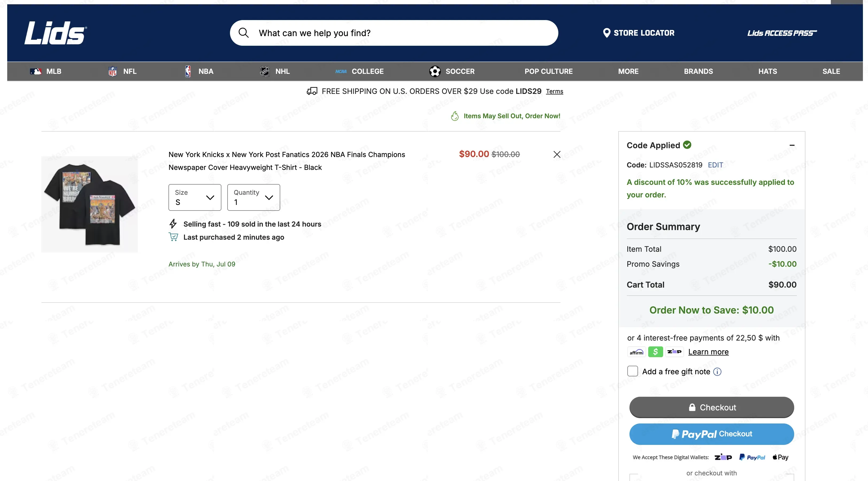Click the Zip digital wallet logo
This screenshot has width=868, height=481.
point(723,457)
